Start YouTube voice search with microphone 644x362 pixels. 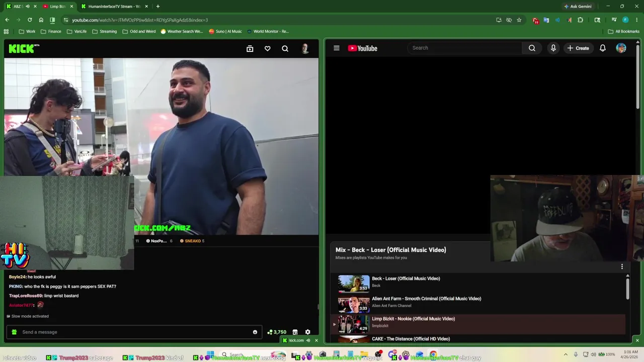point(553,48)
